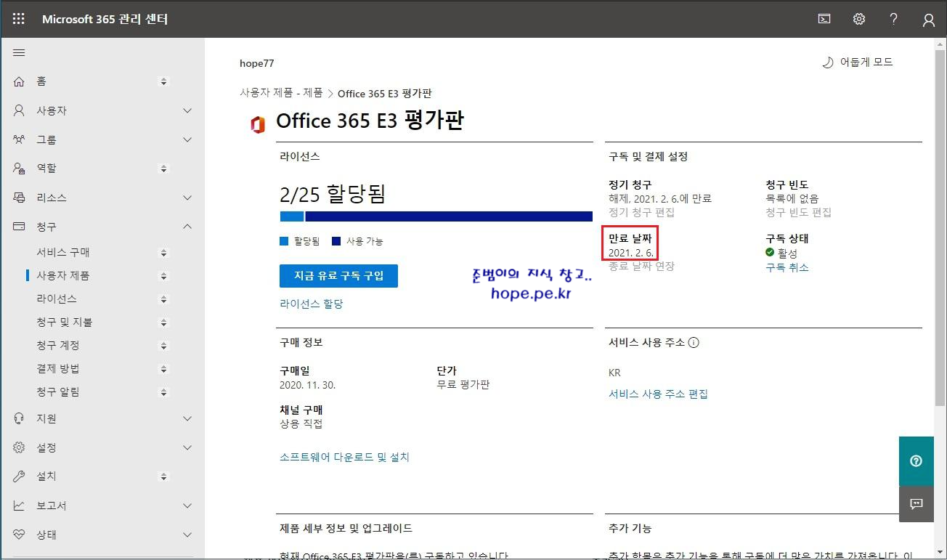Expand the 그룹 menu chevron
The image size is (947, 560).
(x=187, y=139)
